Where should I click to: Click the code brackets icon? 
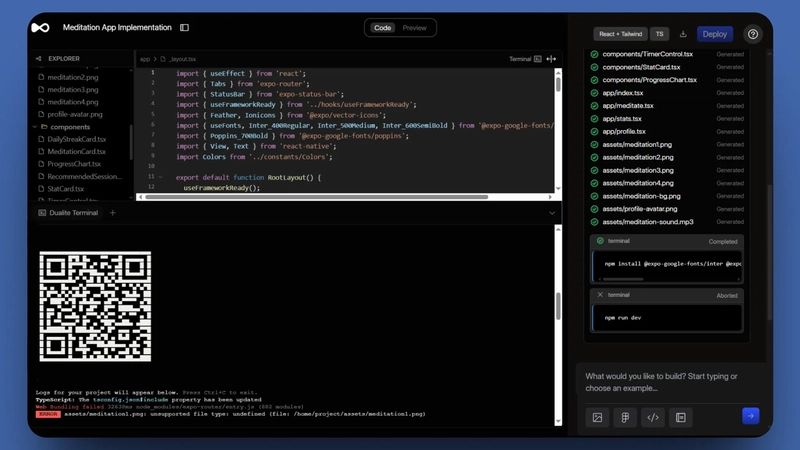(653, 417)
